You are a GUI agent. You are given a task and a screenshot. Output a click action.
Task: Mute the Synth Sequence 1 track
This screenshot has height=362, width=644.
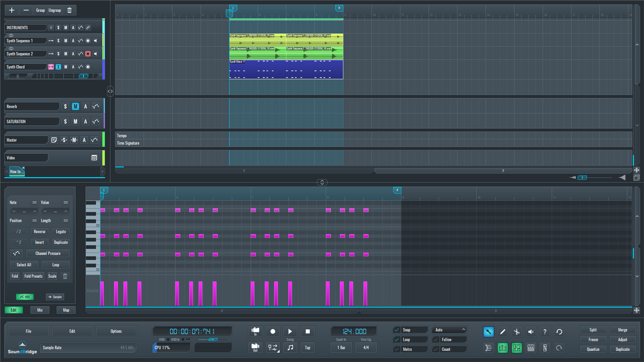(x=66, y=41)
